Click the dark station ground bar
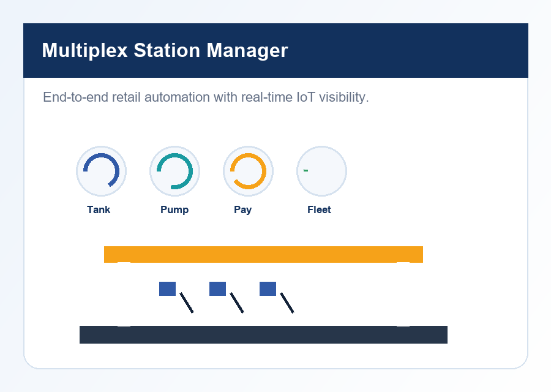The height and width of the screenshot is (392, 551). tap(263, 334)
